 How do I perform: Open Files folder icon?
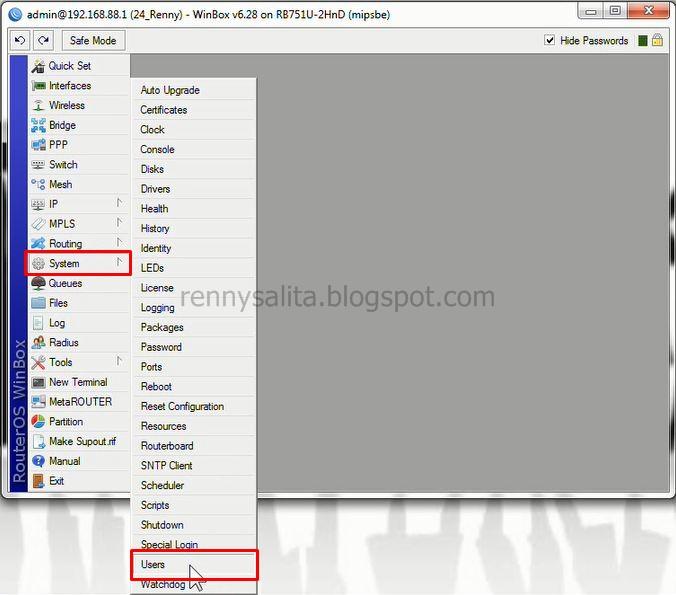[x=38, y=303]
